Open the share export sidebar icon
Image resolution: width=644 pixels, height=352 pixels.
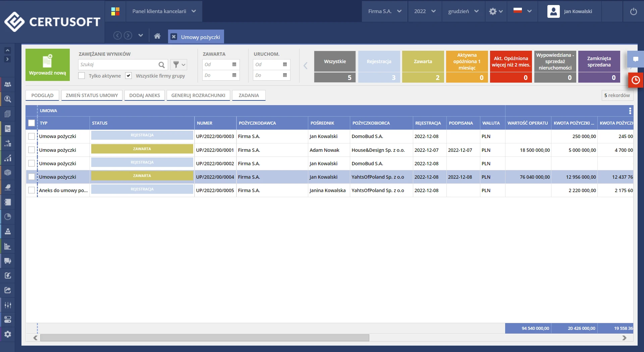[8, 290]
